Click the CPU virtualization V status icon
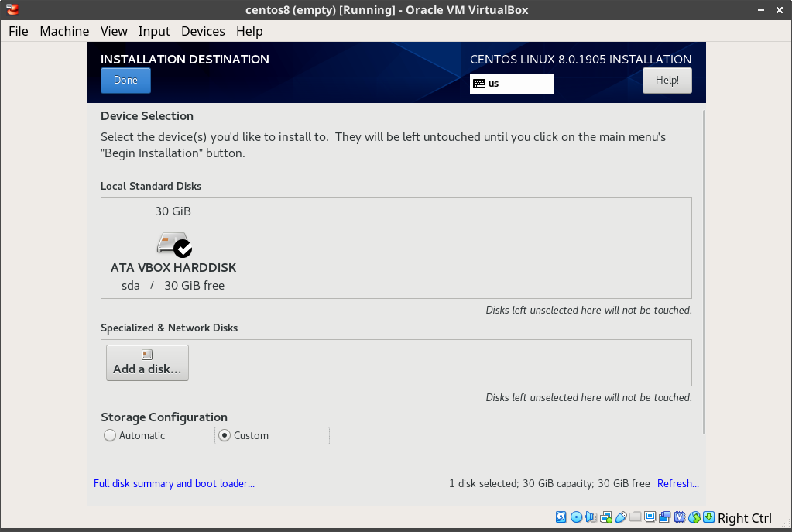The height and width of the screenshot is (532, 792). coord(680,517)
